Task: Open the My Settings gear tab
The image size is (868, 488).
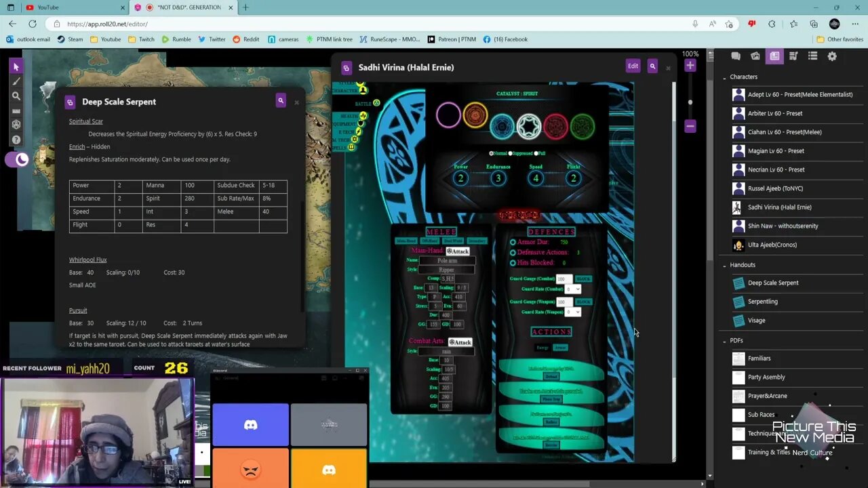Action: (832, 56)
